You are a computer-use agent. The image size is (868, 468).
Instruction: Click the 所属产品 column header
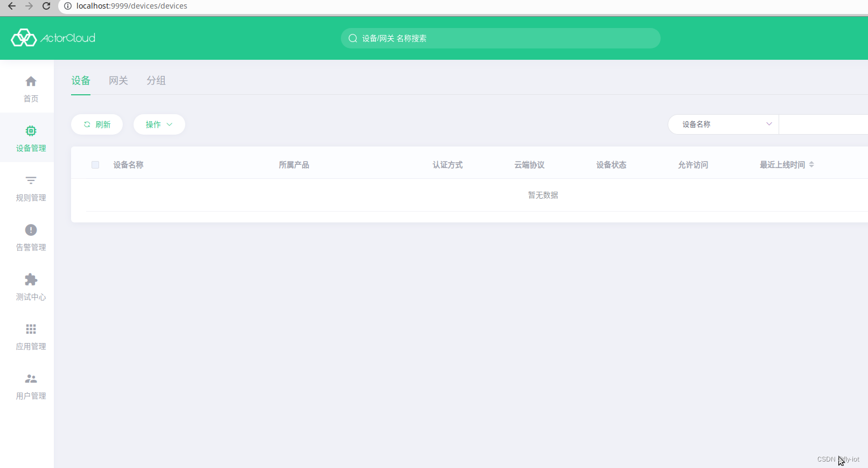pos(294,165)
